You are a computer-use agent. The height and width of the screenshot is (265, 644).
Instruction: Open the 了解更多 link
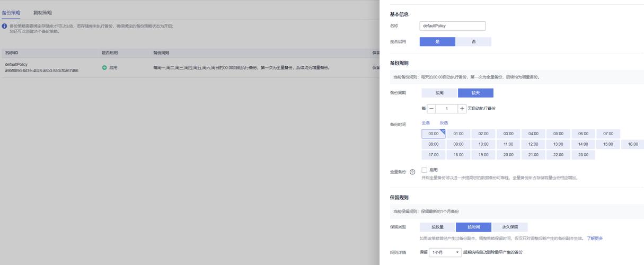coord(595,238)
